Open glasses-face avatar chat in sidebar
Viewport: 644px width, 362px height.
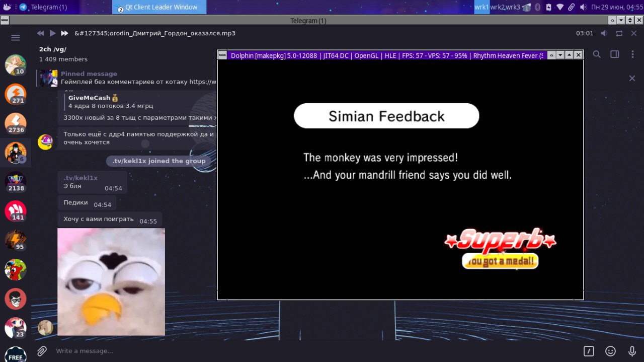point(16,299)
